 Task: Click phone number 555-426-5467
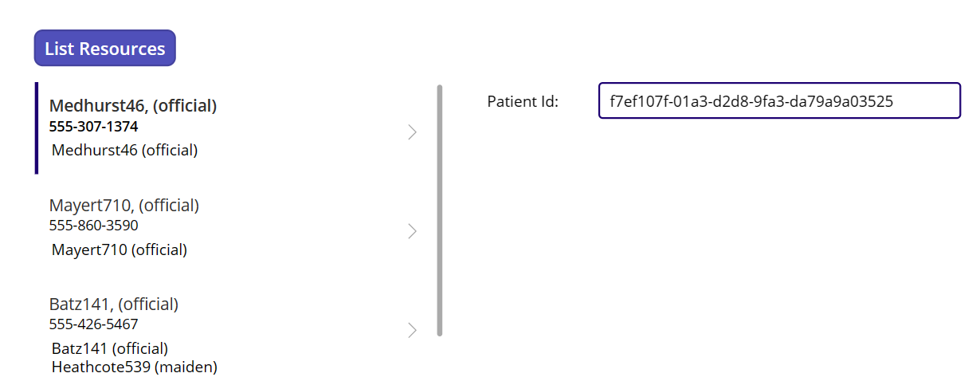coord(94,324)
